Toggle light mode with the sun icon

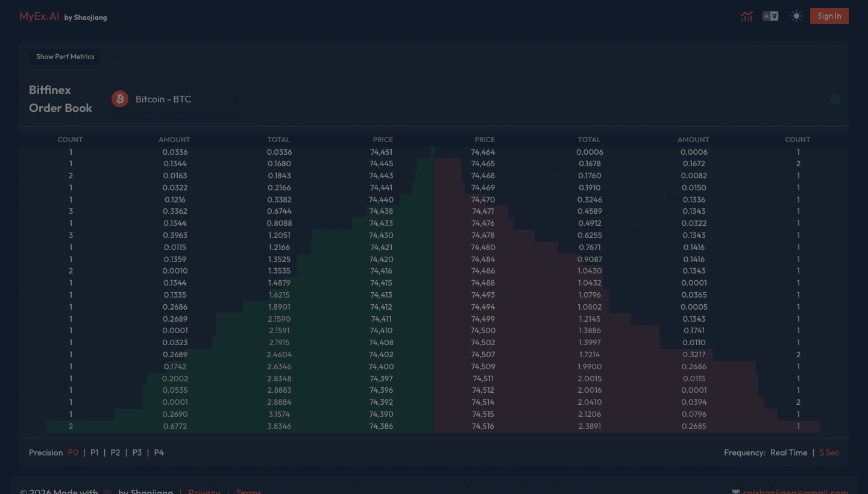tap(796, 16)
